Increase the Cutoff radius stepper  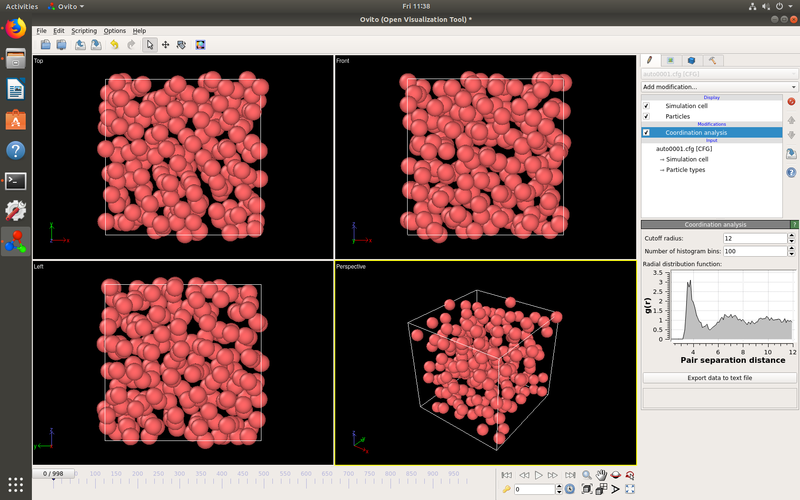click(x=791, y=236)
